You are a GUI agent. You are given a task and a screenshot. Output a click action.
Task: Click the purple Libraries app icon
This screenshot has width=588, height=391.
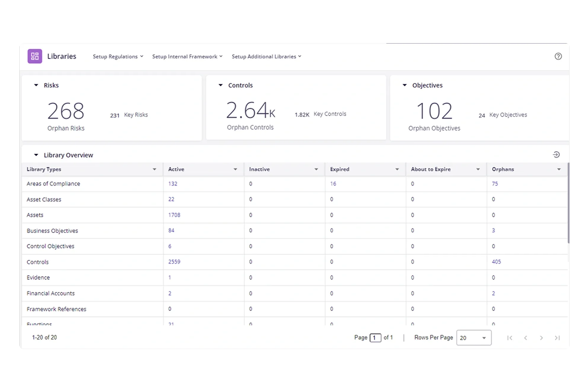tap(35, 56)
